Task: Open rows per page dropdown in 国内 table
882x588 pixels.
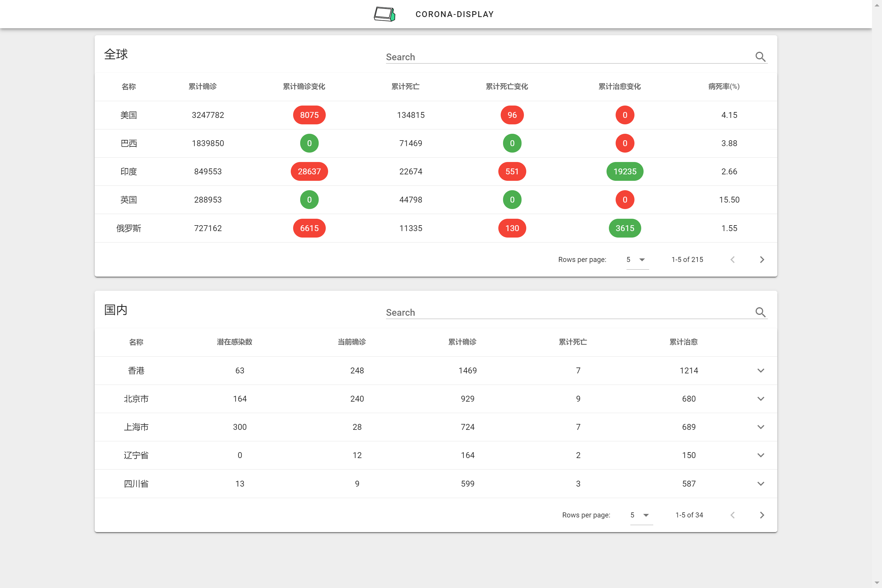Action: pyautogui.click(x=641, y=515)
